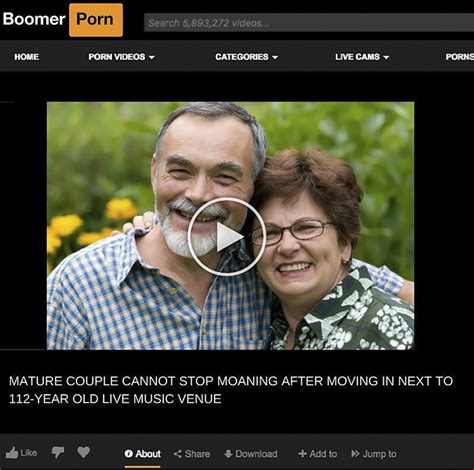This screenshot has width=474, height=470.
Task: Play the video with the center play button
Action: (227, 237)
